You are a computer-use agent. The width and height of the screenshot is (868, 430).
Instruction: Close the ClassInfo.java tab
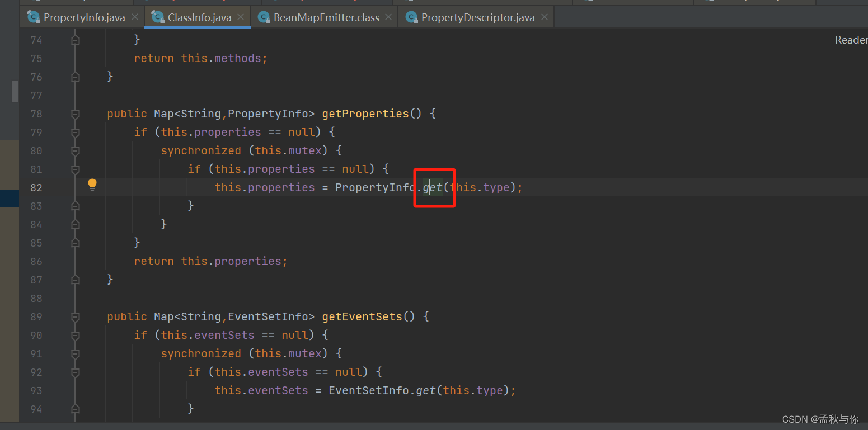241,17
